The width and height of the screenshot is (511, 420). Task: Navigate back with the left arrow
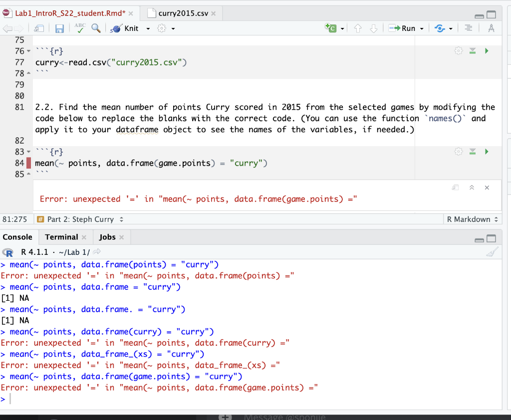click(7, 28)
